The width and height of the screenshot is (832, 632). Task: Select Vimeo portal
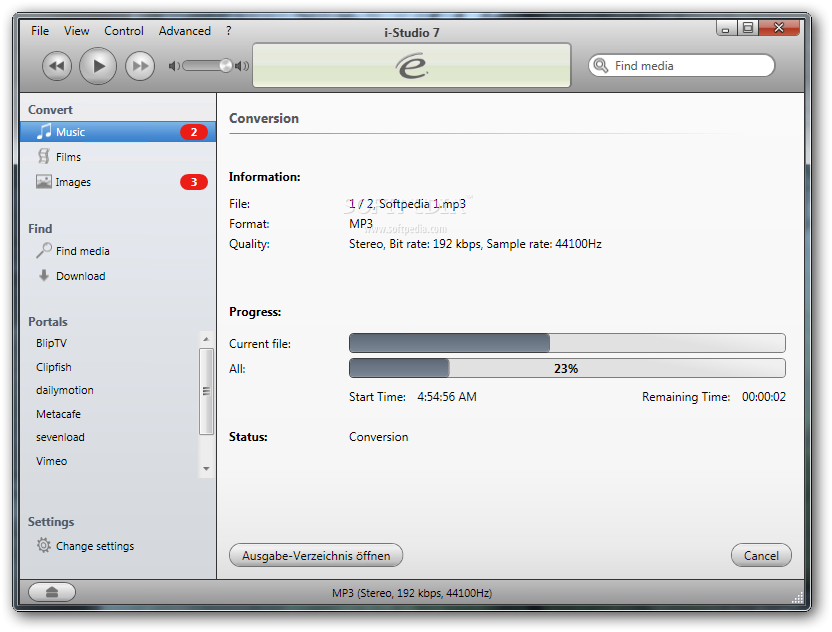51,461
